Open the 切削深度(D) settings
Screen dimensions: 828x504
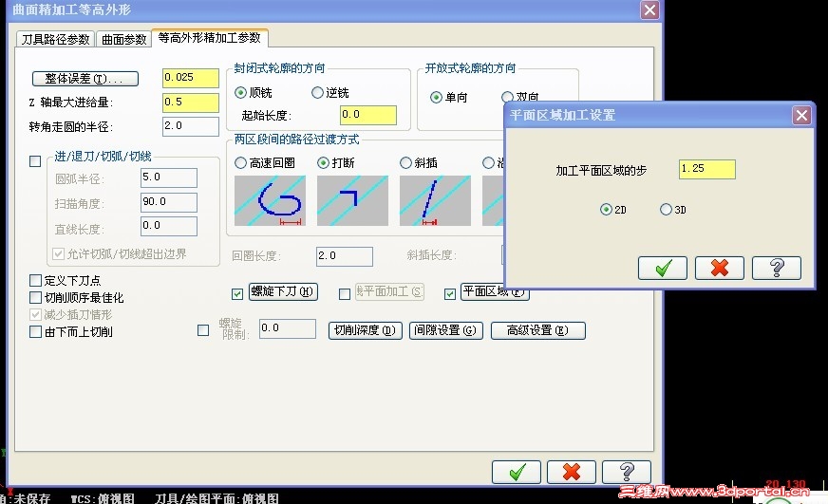click(365, 330)
